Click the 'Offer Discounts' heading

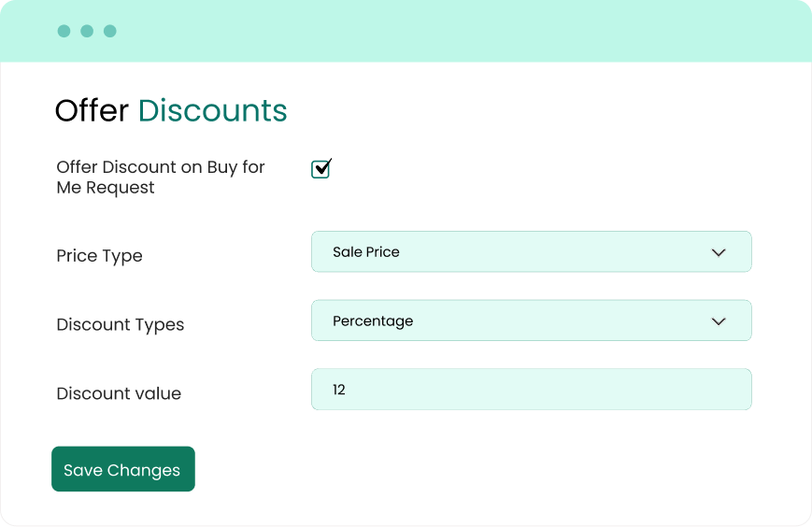[x=171, y=110]
